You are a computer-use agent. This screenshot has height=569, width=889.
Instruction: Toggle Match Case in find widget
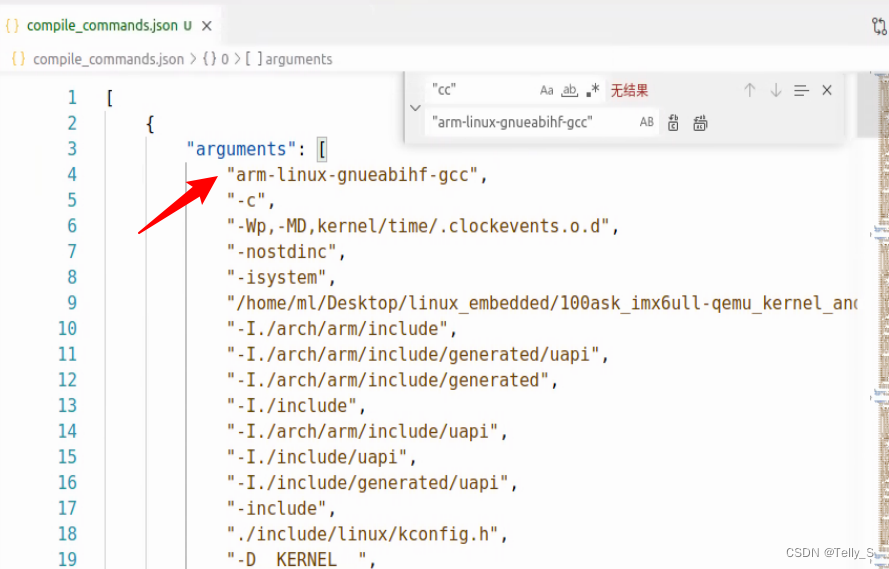[x=547, y=90]
